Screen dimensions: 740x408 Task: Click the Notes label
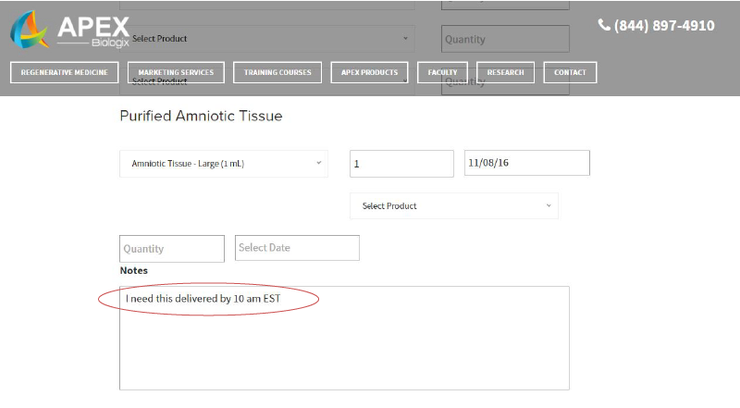tap(134, 270)
